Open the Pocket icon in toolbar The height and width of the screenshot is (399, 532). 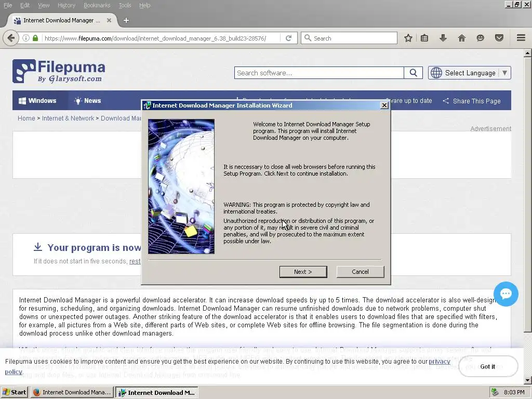click(499, 38)
